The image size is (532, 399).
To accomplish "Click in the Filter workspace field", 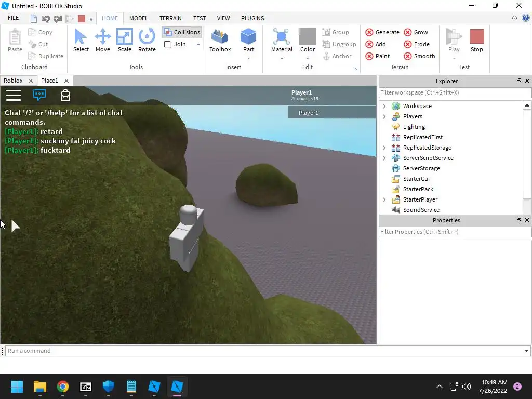I will tap(455, 92).
